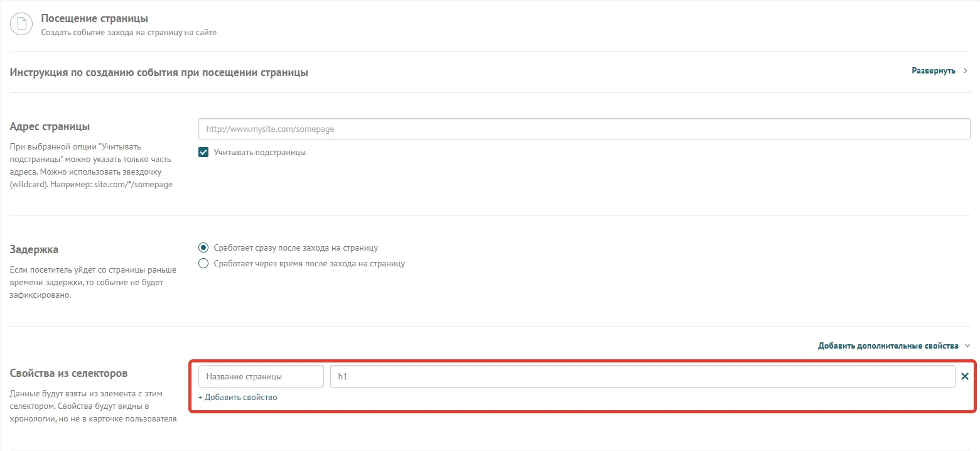Open Добавить дополнительные свойства dropdown
This screenshot has width=980, height=451.
pyautogui.click(x=888, y=345)
